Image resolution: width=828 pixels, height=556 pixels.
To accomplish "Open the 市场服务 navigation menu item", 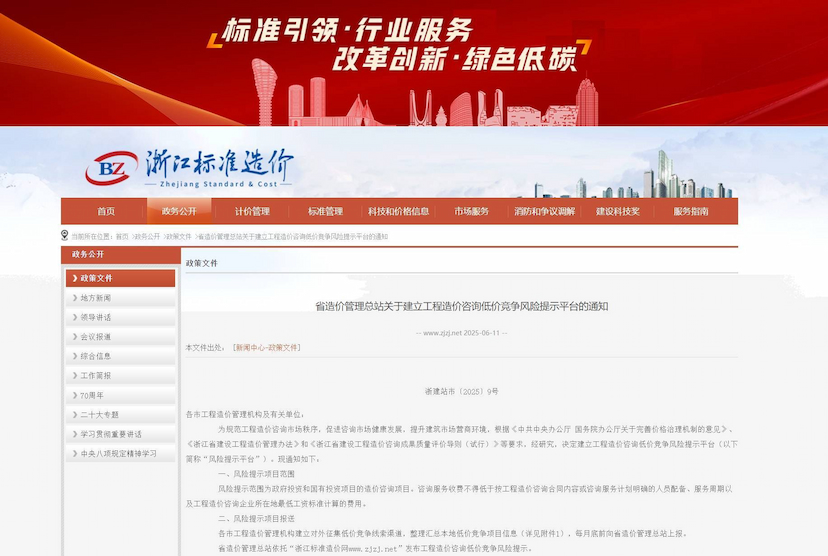I will 472,211.
